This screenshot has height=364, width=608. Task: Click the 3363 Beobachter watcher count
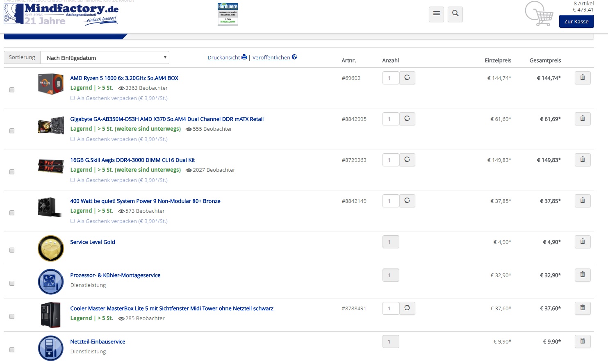tap(143, 88)
